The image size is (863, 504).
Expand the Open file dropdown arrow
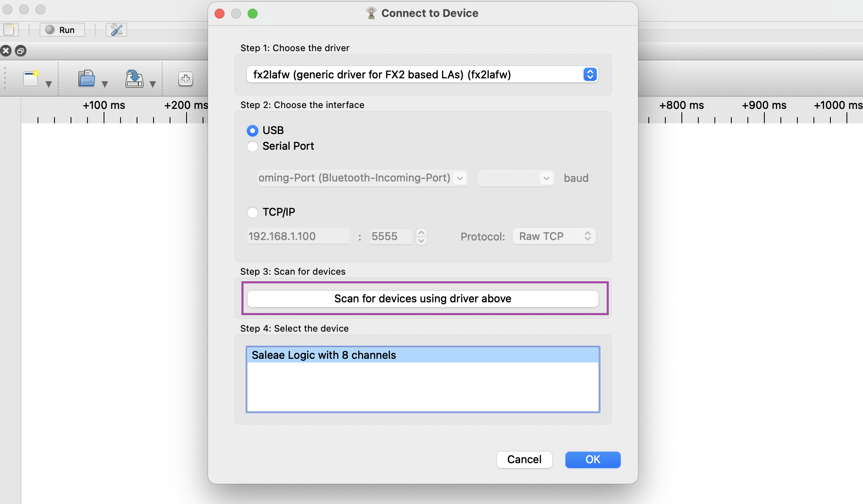pyautogui.click(x=105, y=84)
